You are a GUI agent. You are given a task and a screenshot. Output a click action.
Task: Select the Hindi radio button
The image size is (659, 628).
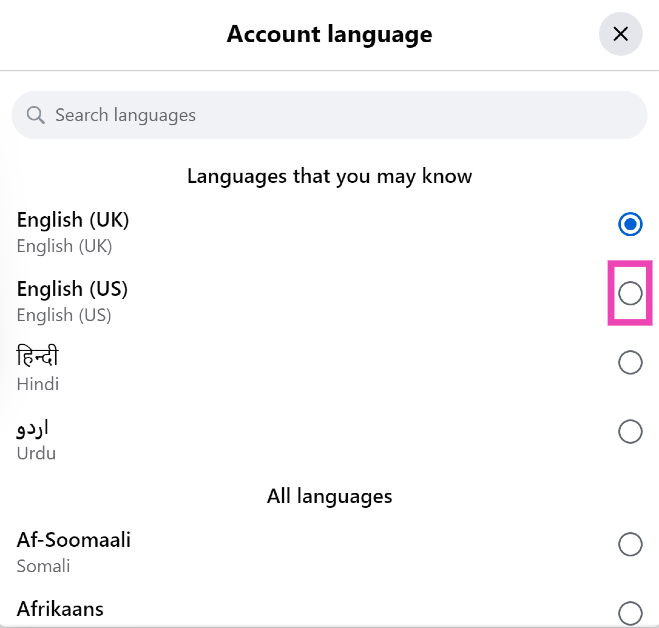(630, 362)
